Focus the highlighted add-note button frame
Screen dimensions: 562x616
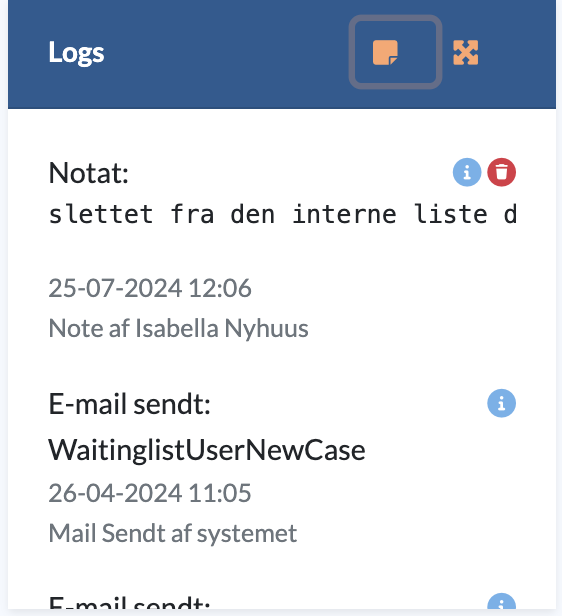[395, 52]
